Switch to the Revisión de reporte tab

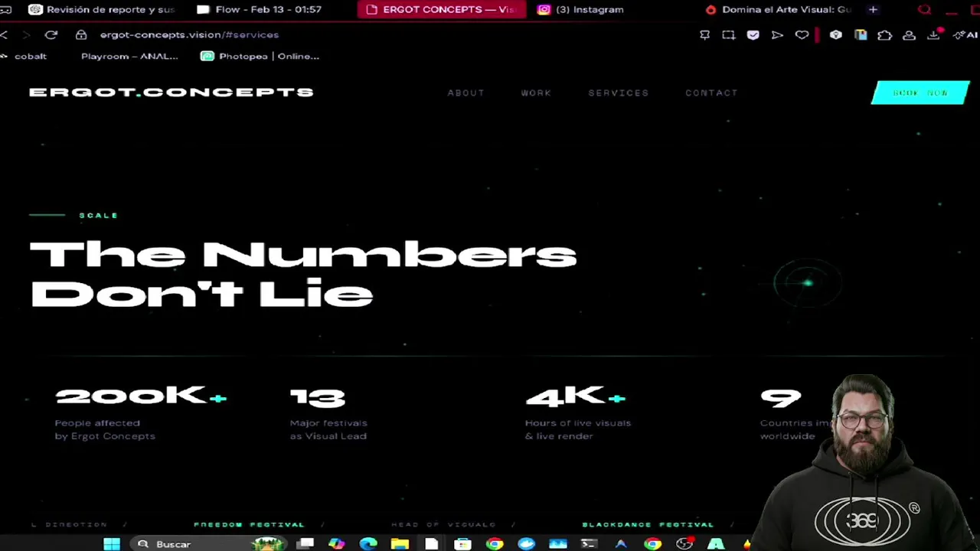(102, 10)
